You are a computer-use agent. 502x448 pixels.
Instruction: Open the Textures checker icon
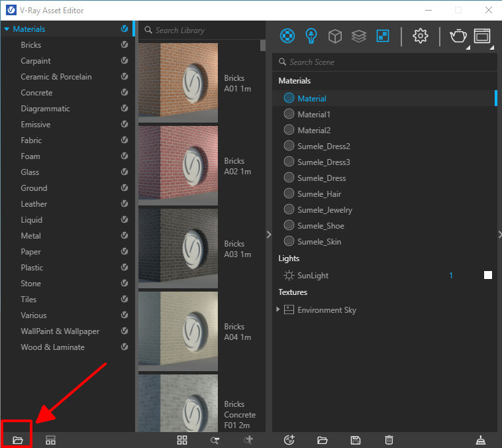pos(383,36)
